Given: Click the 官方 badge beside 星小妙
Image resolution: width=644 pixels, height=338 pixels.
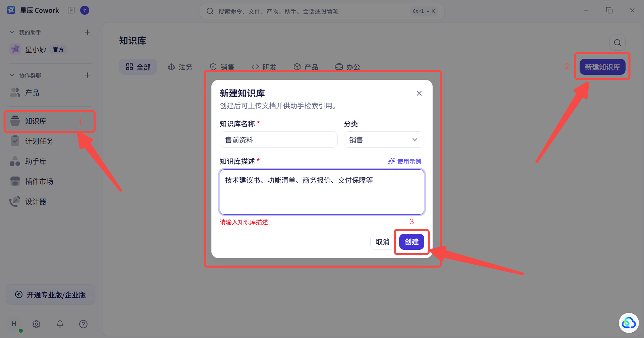Looking at the screenshot, I should pyautogui.click(x=58, y=50).
